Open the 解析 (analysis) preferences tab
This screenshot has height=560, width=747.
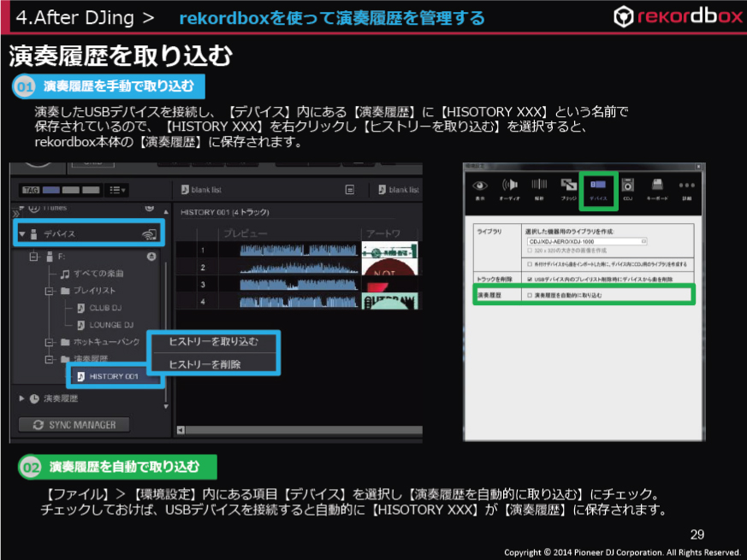click(539, 190)
